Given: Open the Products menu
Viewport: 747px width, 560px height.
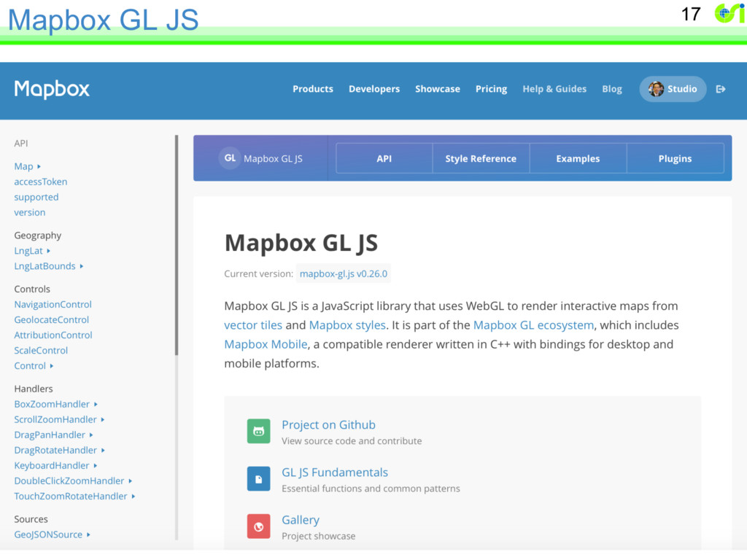Looking at the screenshot, I should coord(312,89).
